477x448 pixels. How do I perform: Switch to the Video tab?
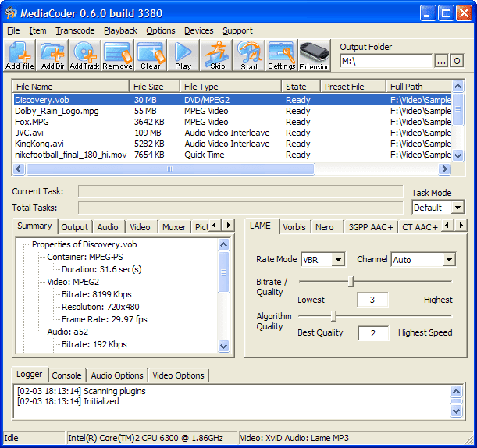(x=140, y=227)
